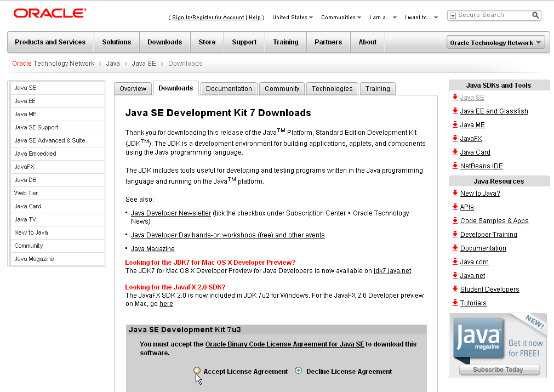The height and width of the screenshot is (392, 554).
Task: Click red arrow icon beside Code Samples & Apps
Action: click(x=455, y=221)
